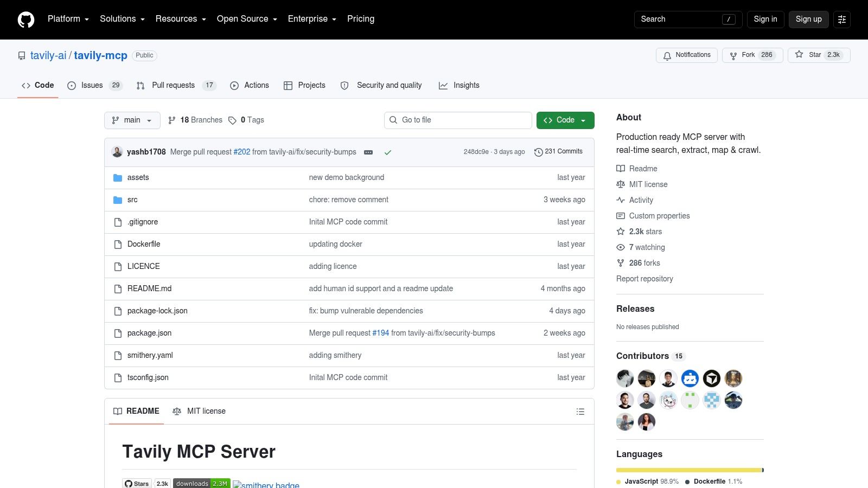This screenshot has width=868, height=488.
Task: Open the 231 Commits history link
Action: coord(558,152)
